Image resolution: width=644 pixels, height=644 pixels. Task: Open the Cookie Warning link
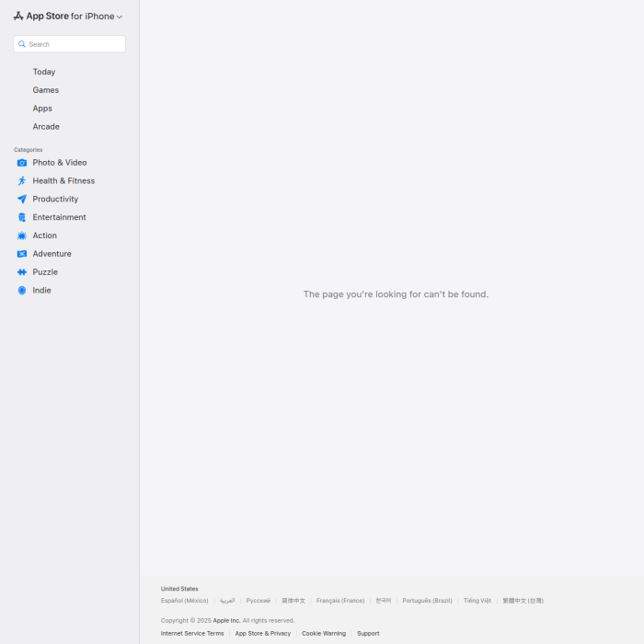[x=324, y=633]
